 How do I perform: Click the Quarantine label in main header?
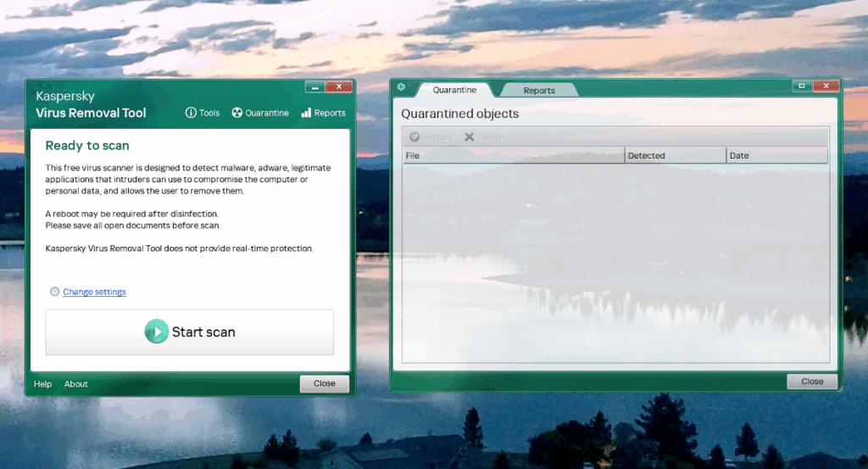tap(267, 113)
